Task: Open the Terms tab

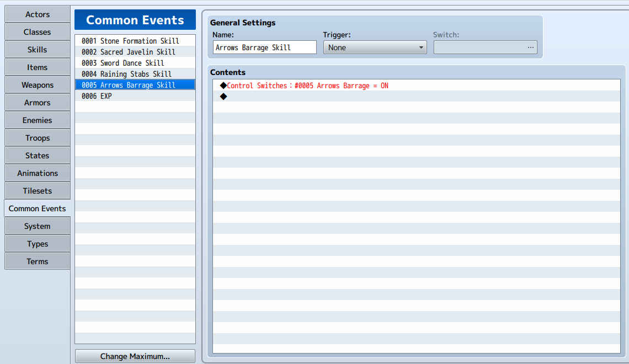Action: pos(38,261)
